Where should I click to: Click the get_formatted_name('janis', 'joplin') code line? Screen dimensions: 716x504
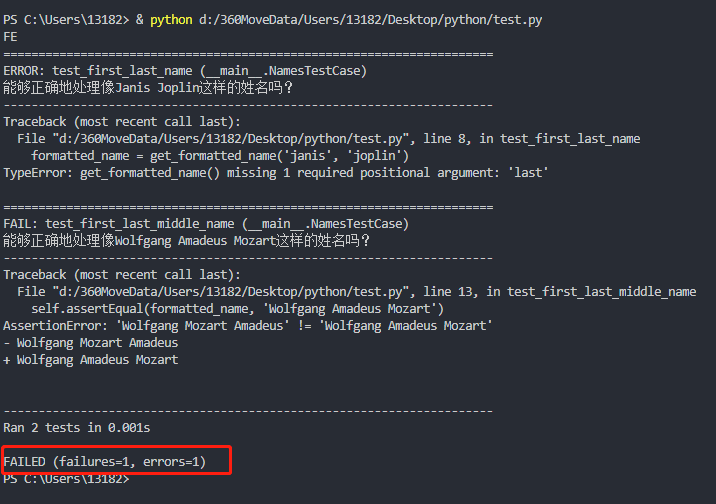[220, 156]
